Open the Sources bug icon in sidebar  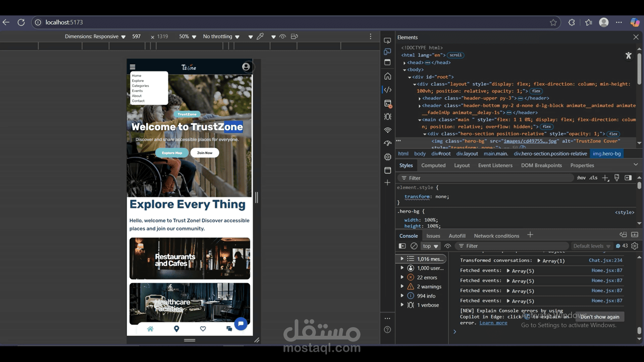[x=387, y=117]
